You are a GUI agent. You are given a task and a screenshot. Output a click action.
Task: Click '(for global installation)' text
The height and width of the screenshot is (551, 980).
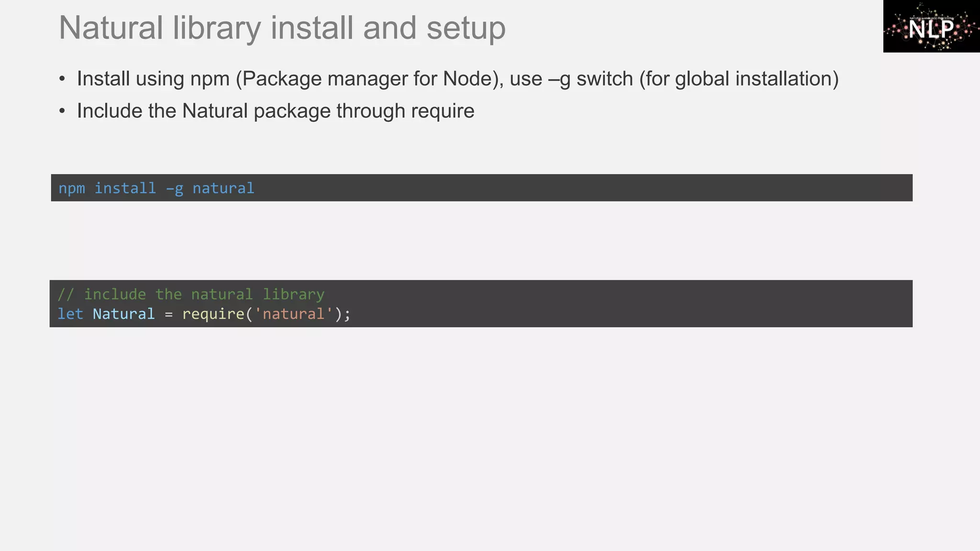click(739, 79)
